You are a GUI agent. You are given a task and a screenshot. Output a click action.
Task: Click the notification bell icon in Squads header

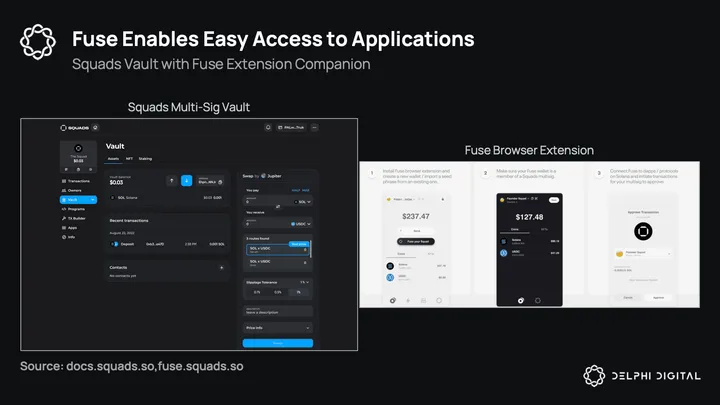tap(268, 128)
